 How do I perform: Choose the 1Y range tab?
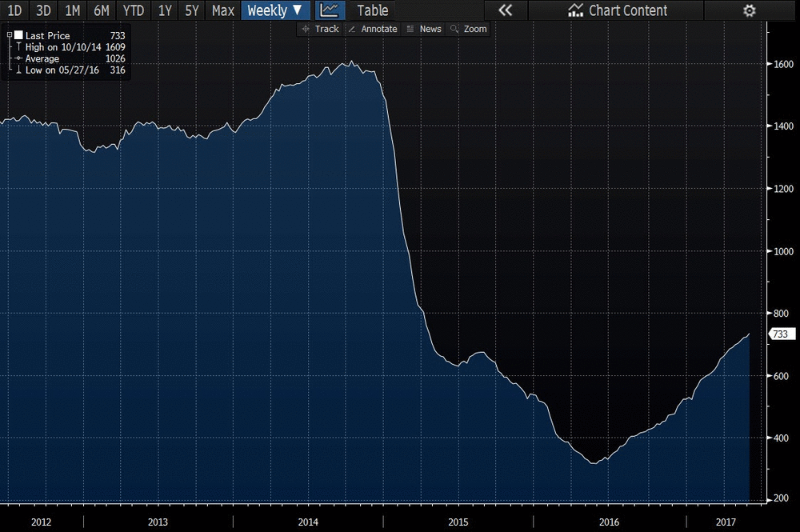164,10
